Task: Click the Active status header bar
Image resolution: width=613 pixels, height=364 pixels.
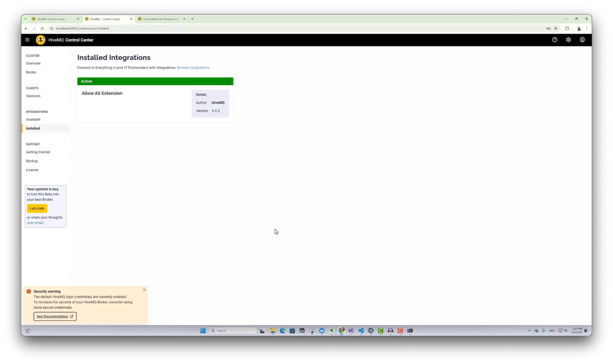Action: [155, 81]
